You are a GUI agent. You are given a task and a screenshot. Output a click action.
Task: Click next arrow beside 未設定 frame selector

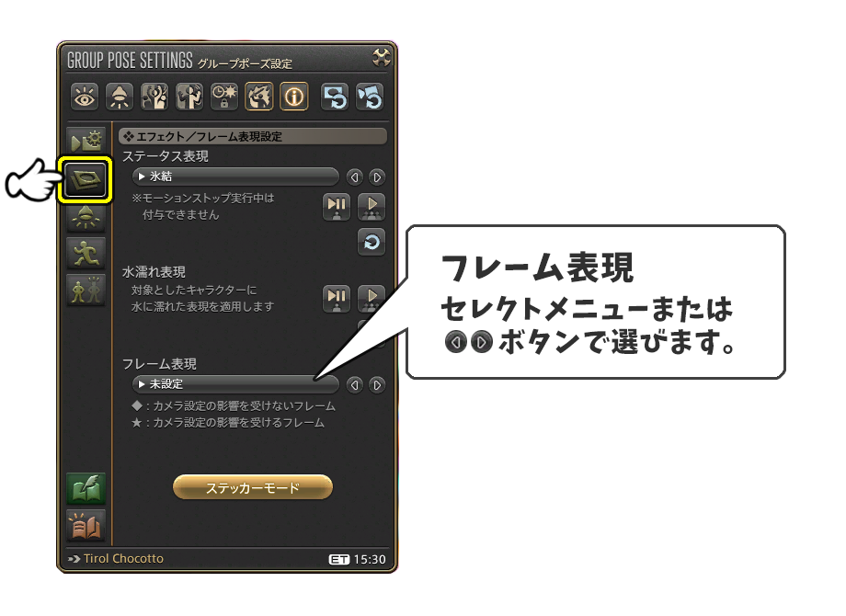coord(377,384)
